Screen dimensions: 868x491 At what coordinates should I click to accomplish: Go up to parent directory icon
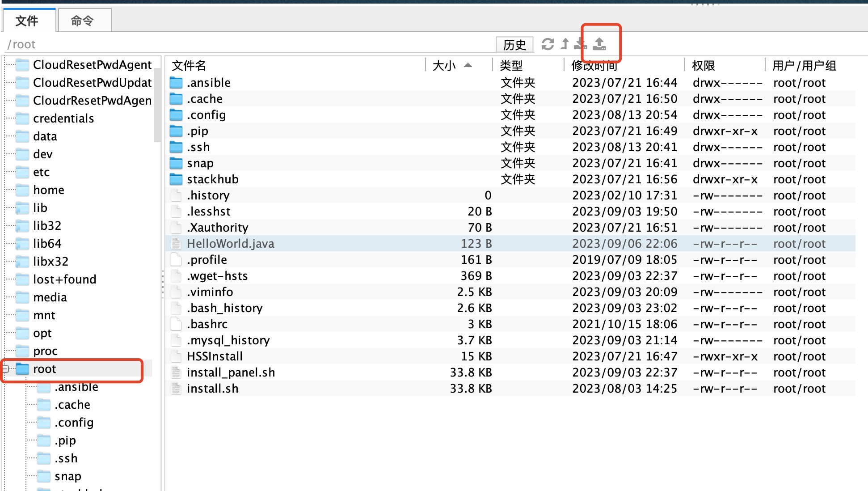point(565,44)
